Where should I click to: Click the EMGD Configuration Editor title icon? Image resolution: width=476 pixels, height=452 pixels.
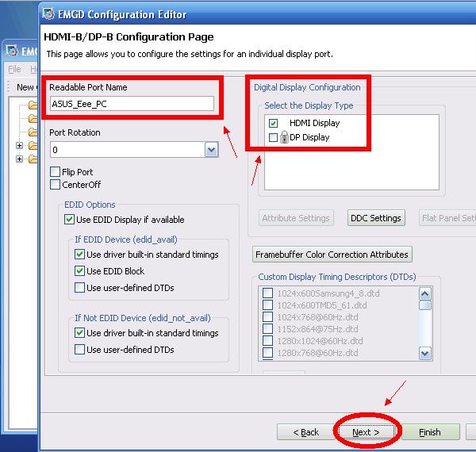51,13
